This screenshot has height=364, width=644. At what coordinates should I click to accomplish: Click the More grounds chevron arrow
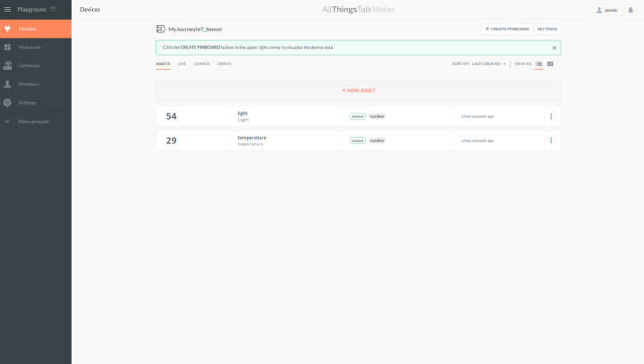pos(7,122)
